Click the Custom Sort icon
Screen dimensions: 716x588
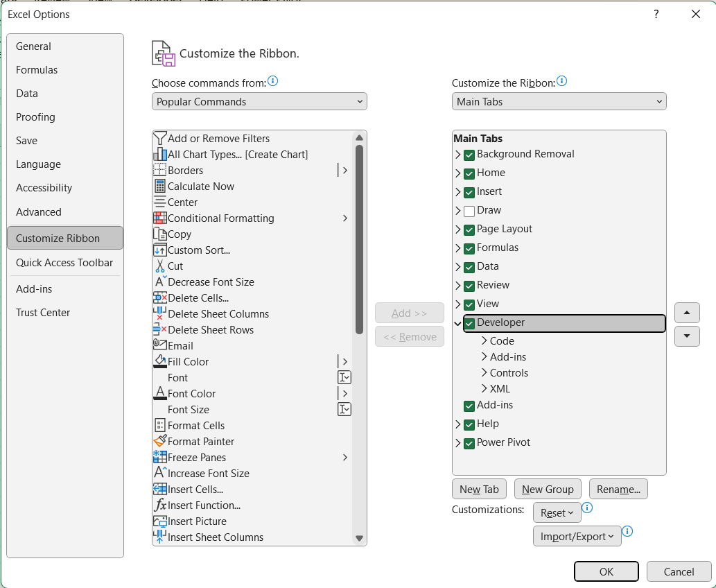[160, 250]
